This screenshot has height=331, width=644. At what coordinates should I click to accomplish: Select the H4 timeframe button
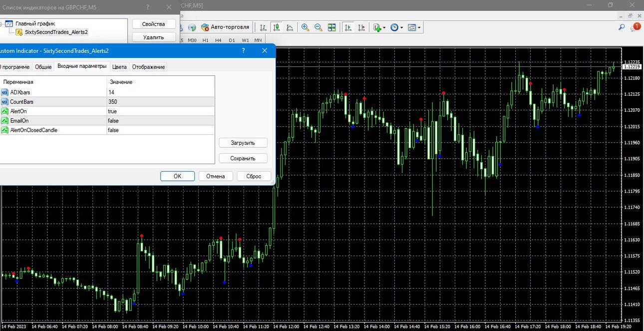(x=219, y=40)
